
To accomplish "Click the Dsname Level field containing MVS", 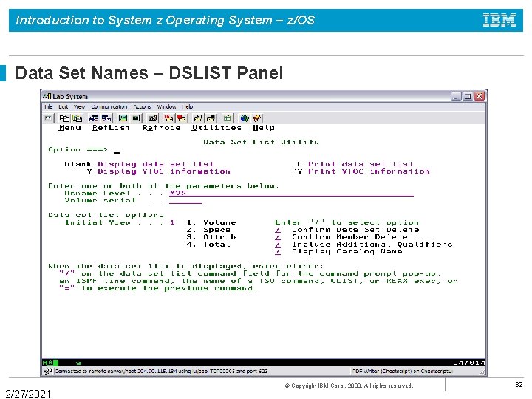I will (x=291, y=193).
